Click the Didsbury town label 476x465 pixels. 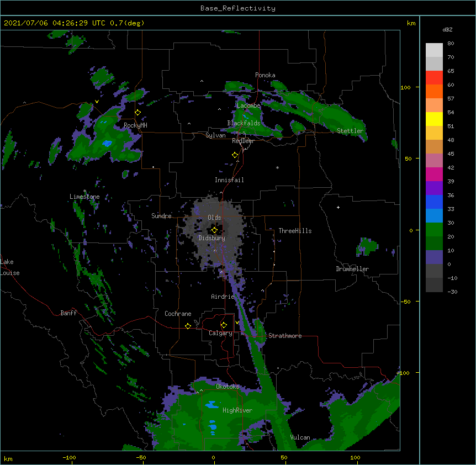pyautogui.click(x=211, y=238)
